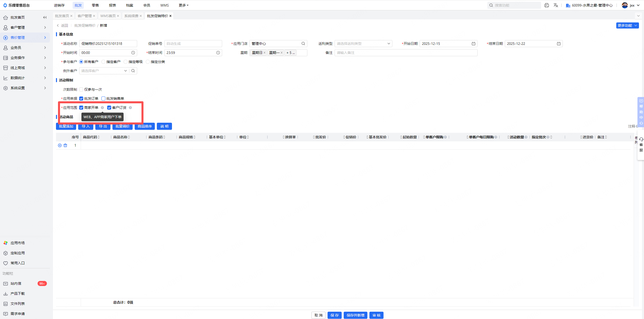Click the search icon in 应用门店 field
This screenshot has width=644, height=319.
point(303,44)
